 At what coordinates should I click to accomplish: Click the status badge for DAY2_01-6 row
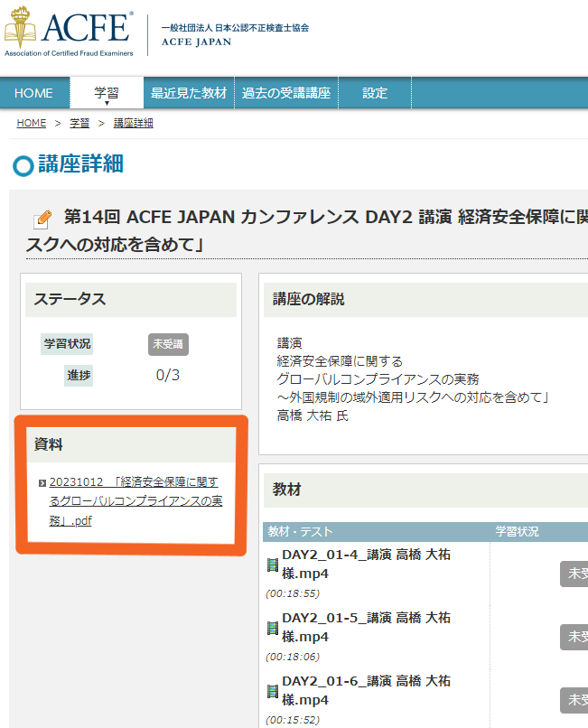(574, 700)
